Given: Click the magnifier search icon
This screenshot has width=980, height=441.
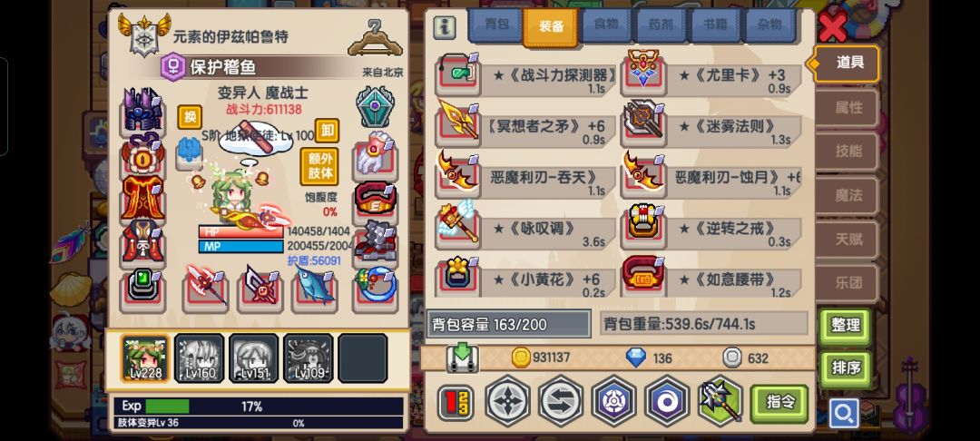Looking at the screenshot, I should pos(844,413).
